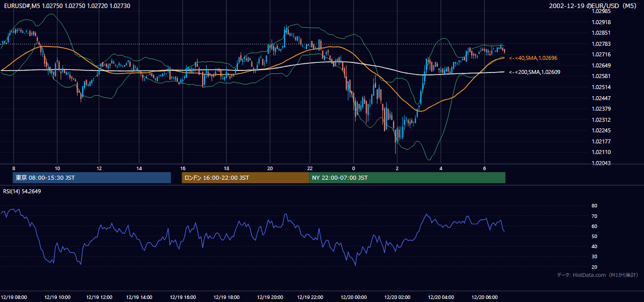Select the 12/20 06:00 date label
The height and width of the screenshot is (302, 644).
click(x=484, y=297)
